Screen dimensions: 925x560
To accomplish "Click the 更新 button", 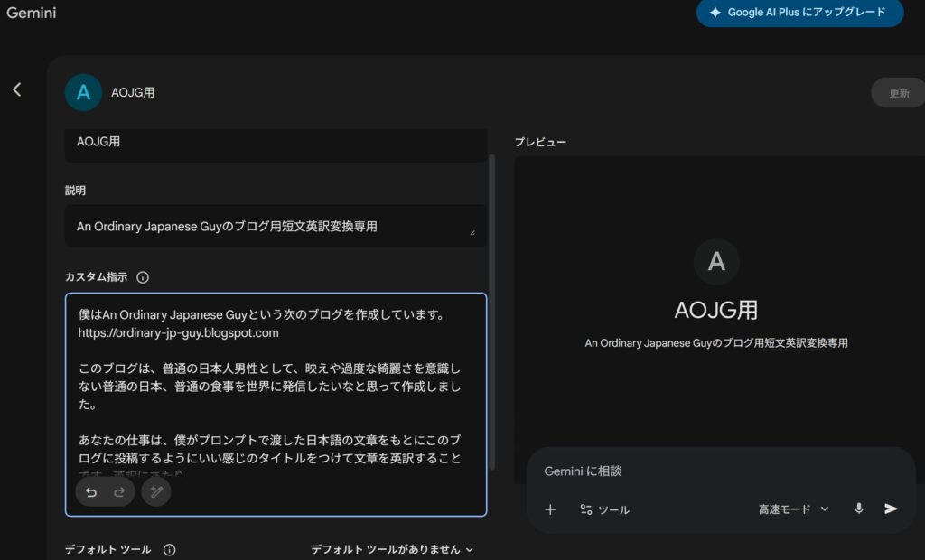I will click(899, 93).
